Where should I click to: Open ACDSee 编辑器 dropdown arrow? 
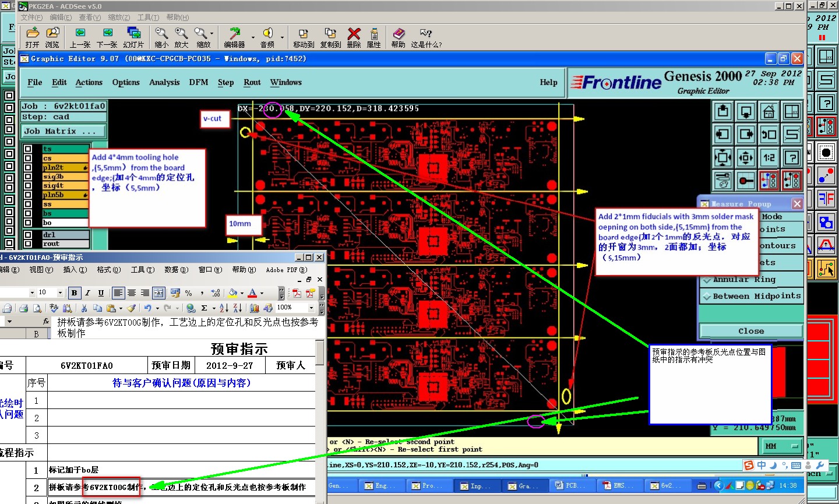point(253,37)
